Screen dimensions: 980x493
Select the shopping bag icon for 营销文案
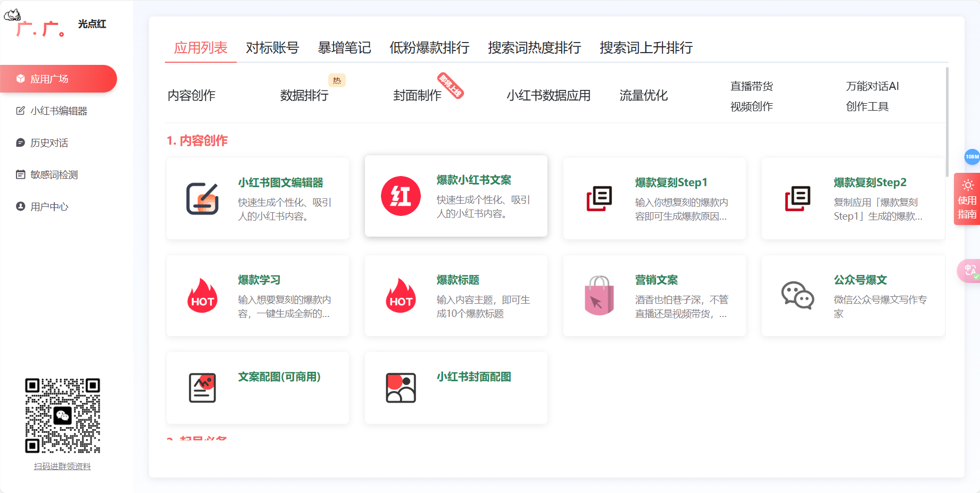[x=599, y=296]
